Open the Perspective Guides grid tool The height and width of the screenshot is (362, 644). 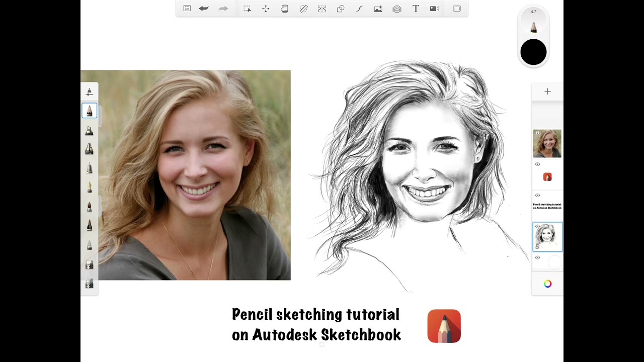pyautogui.click(x=397, y=9)
